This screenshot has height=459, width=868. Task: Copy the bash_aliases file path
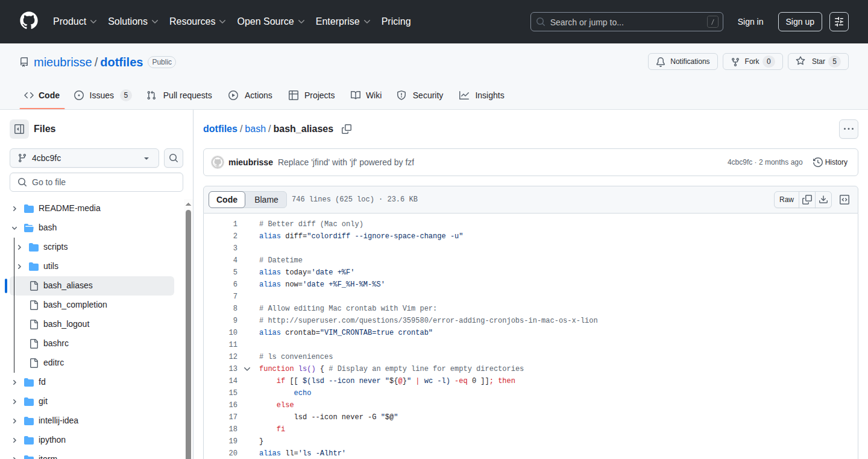coord(347,129)
